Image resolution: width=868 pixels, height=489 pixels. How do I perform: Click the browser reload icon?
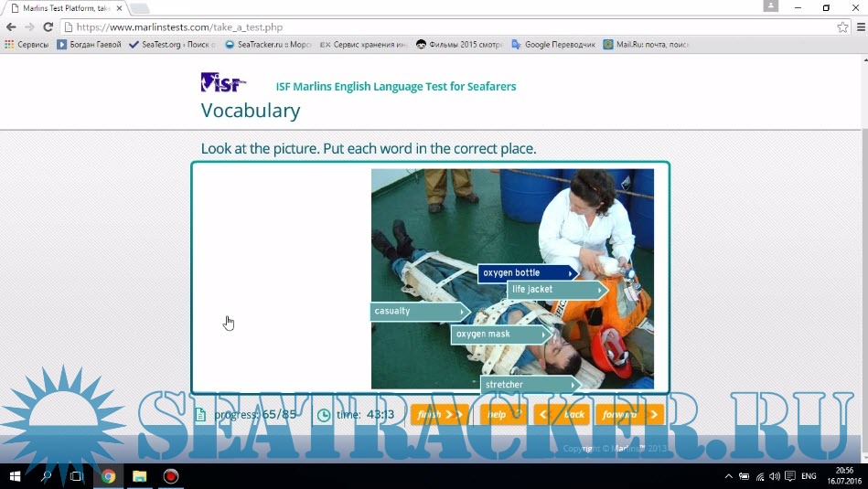coord(48,27)
